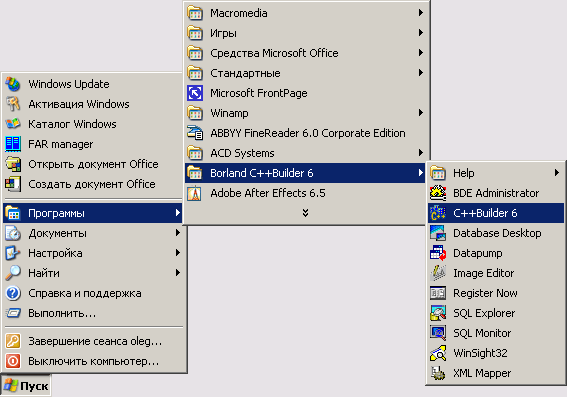Expand the Стандартные submenu arrow
The height and width of the screenshot is (397, 567).
(x=421, y=73)
